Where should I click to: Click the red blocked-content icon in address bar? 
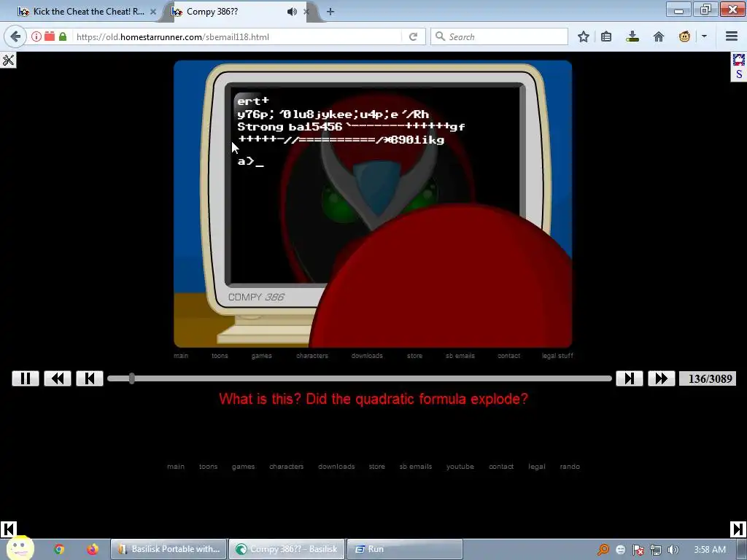(50, 36)
